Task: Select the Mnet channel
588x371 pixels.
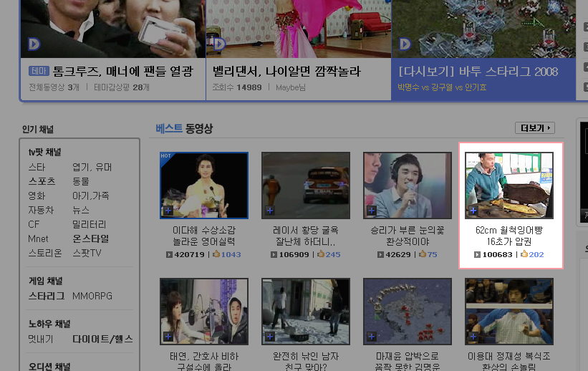Action: coord(38,238)
